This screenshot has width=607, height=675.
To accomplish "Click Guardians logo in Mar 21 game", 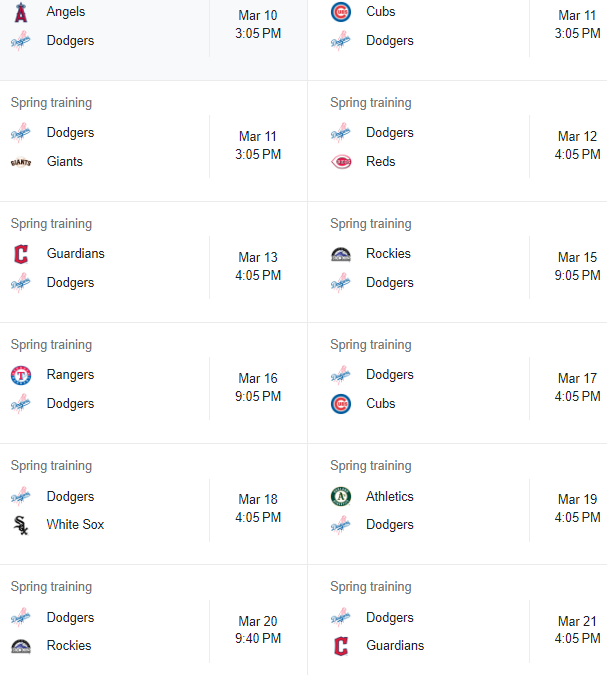I will pos(341,646).
